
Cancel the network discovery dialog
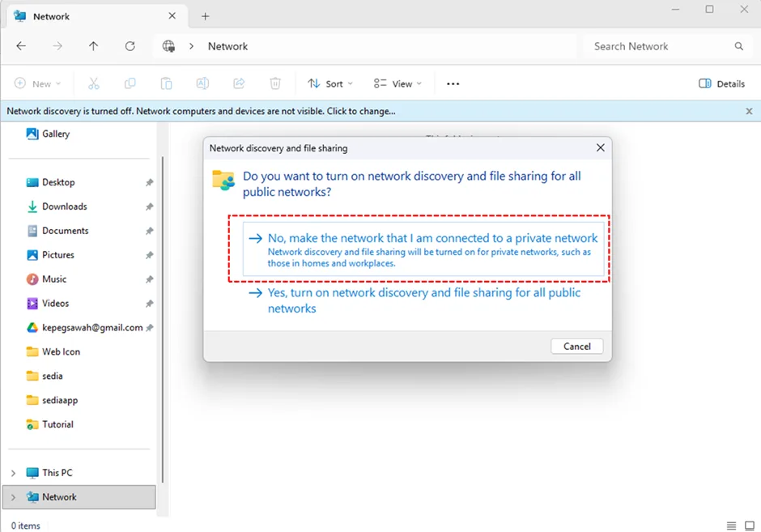pyautogui.click(x=576, y=346)
